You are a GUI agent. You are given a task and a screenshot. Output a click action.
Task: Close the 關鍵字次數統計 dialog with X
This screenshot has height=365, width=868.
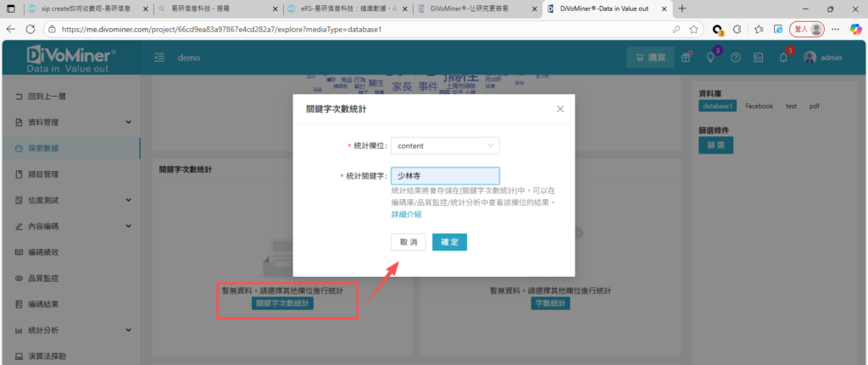point(559,109)
